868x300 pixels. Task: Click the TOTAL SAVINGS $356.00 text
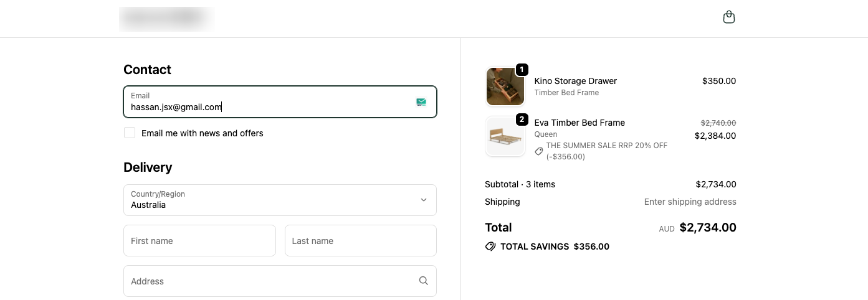click(555, 246)
